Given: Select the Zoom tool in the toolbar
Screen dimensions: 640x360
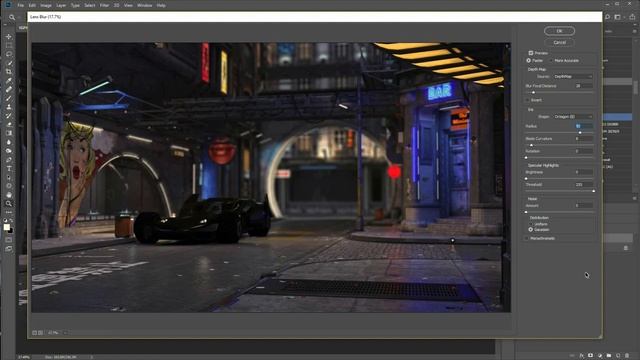Looking at the screenshot, I should click(9, 203).
